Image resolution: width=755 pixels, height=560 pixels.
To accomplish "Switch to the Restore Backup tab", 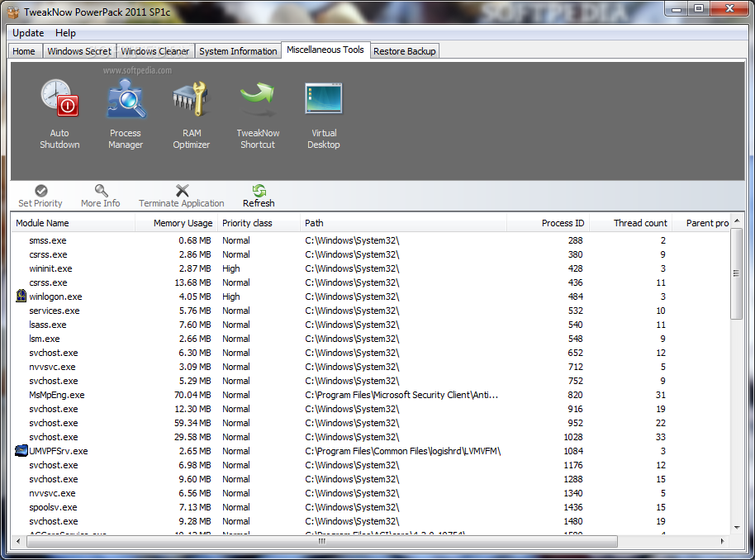I will [x=405, y=51].
